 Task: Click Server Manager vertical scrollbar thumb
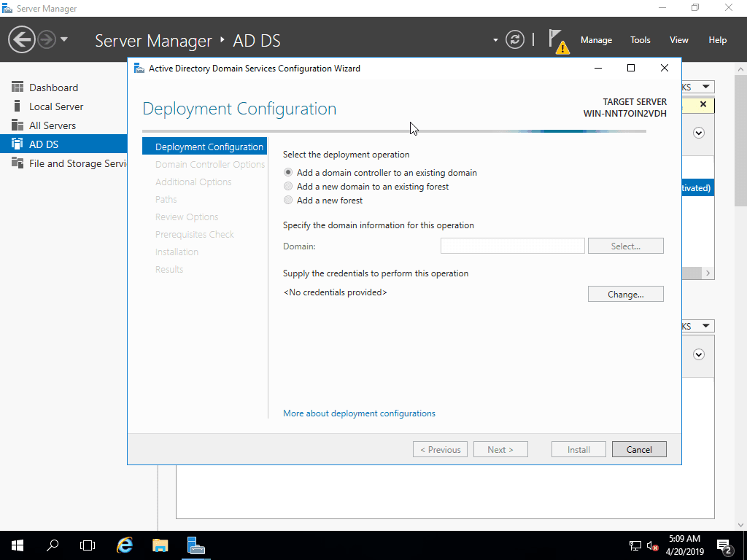[740, 141]
